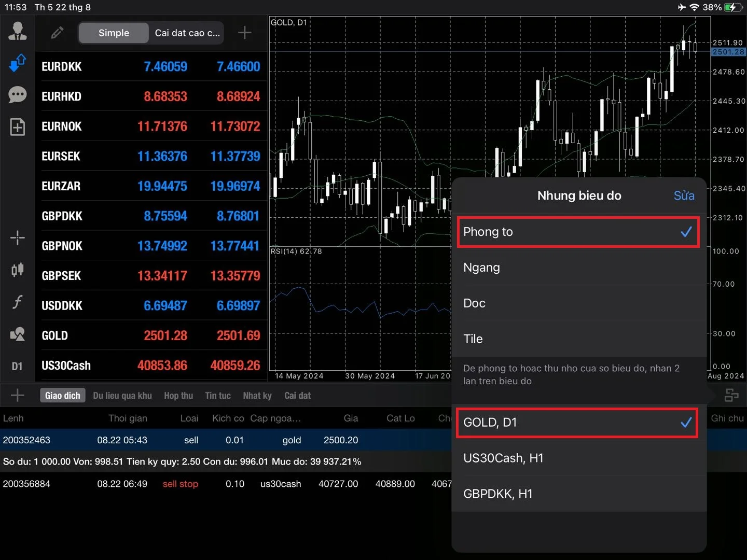This screenshot has width=747, height=560.
Task: Tap EURDKK ask price 7.46600
Action: pyautogui.click(x=238, y=66)
